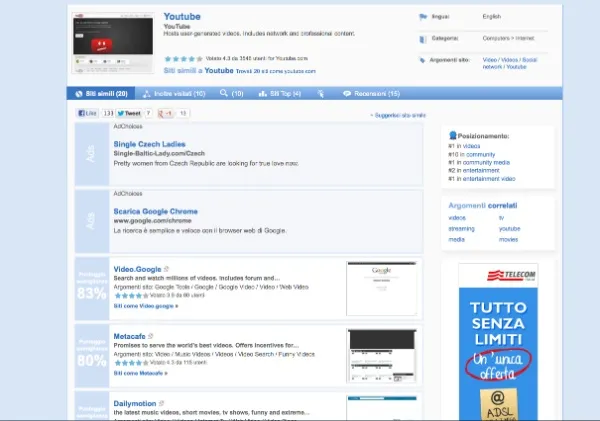The width and height of the screenshot is (600, 421).
Task: Open the Youtube title link
Action: click(x=182, y=16)
